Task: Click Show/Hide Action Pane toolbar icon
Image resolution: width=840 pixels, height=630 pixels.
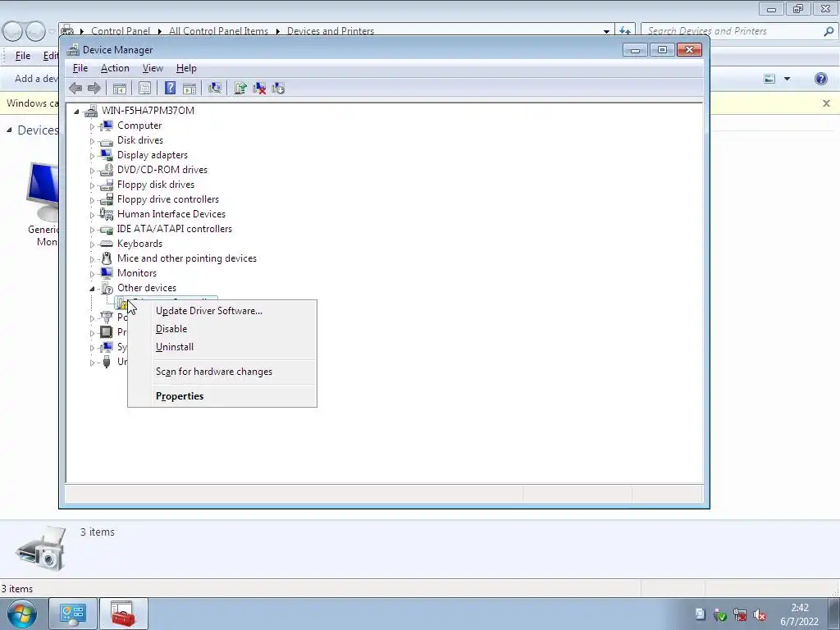Action: (189, 89)
